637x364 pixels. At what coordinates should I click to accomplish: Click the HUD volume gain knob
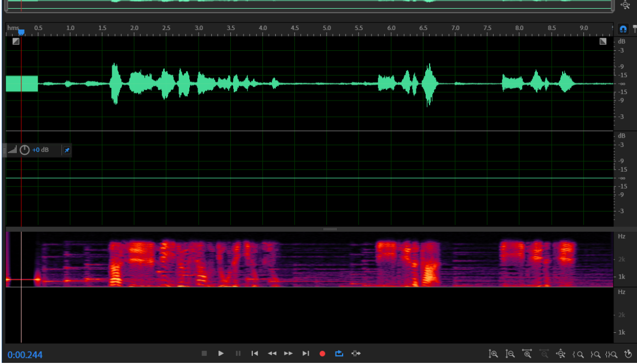[25, 150]
